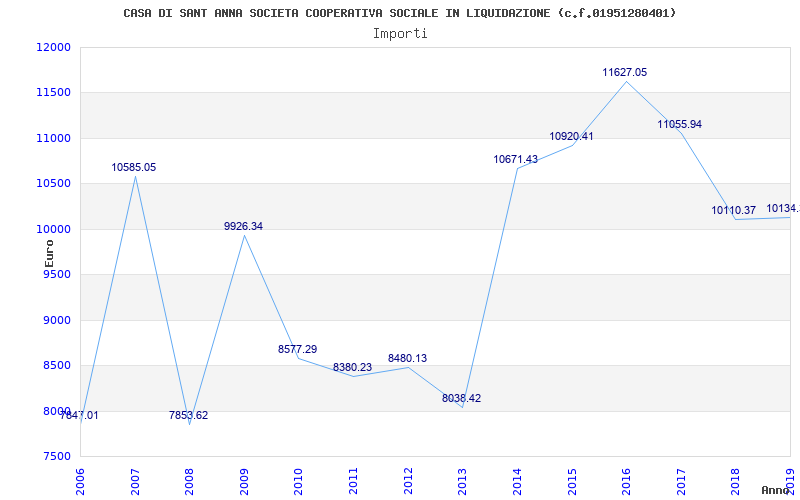Click the 8500 y-axis tick label
800x500 pixels.
click(x=56, y=366)
